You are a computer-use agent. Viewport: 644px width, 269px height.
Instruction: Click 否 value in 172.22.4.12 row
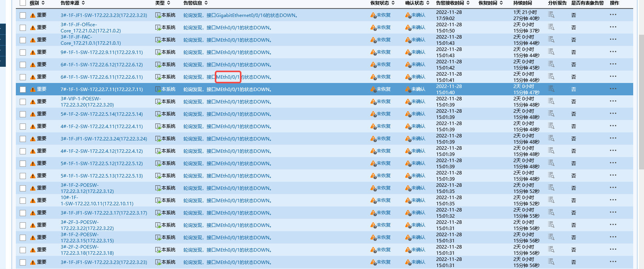[x=573, y=151]
